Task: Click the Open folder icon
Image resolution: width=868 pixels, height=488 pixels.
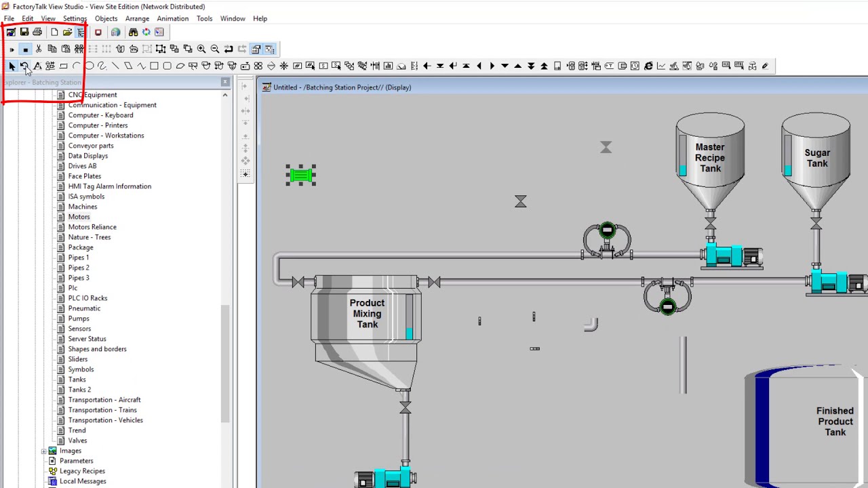Action: [x=67, y=32]
